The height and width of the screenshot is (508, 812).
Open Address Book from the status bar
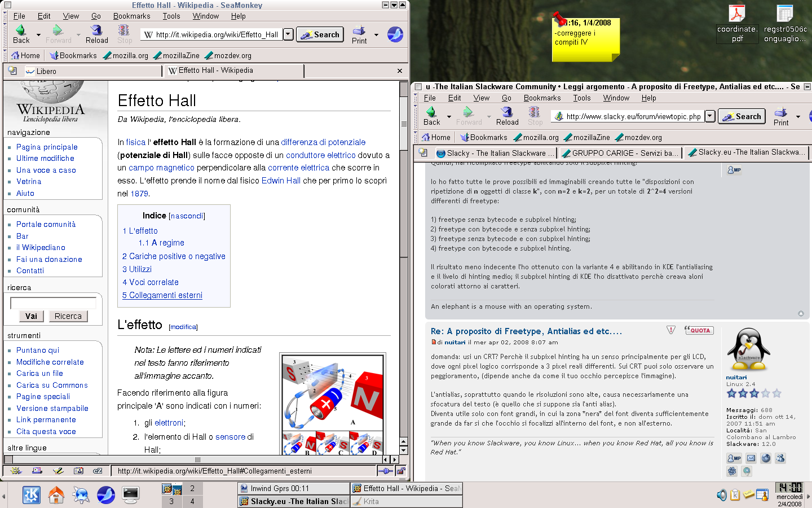click(78, 471)
